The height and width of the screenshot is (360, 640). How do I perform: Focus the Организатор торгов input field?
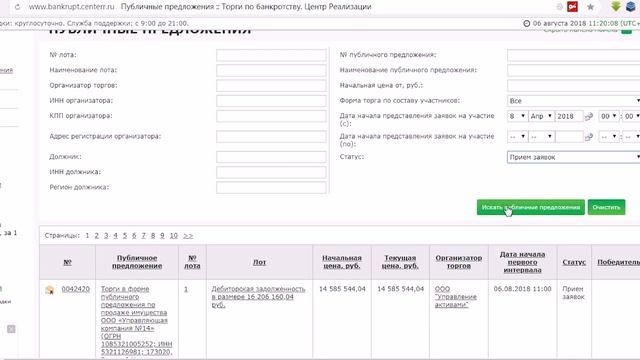tap(271, 86)
